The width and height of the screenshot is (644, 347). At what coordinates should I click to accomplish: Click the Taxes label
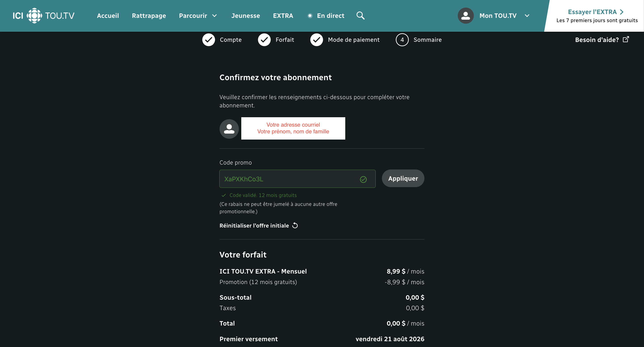(x=227, y=308)
